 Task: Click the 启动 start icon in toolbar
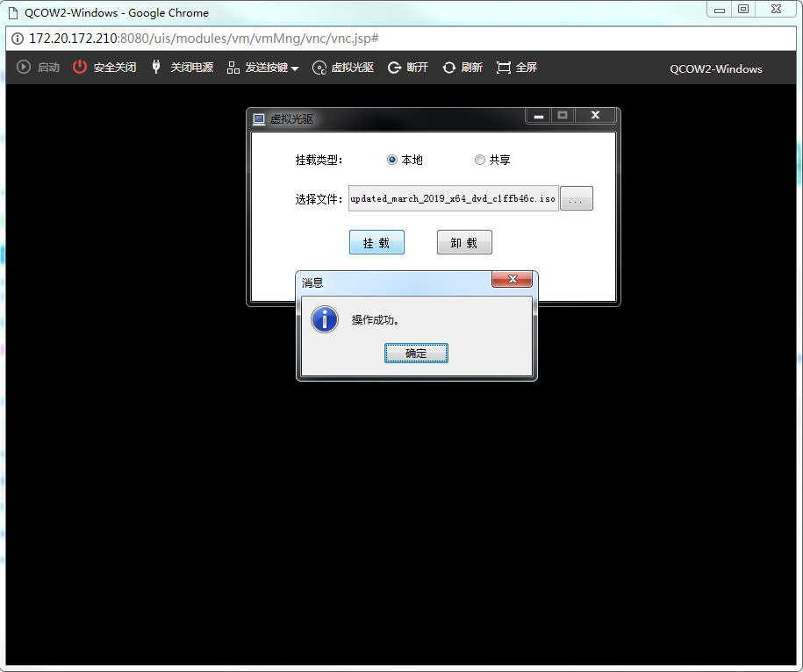24,67
